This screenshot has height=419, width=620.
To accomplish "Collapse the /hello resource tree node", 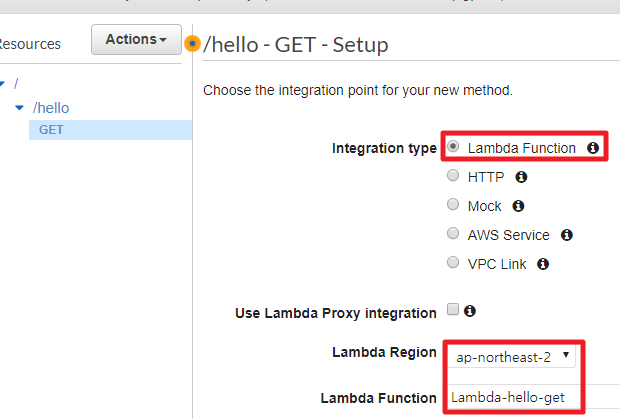I will tap(19, 108).
